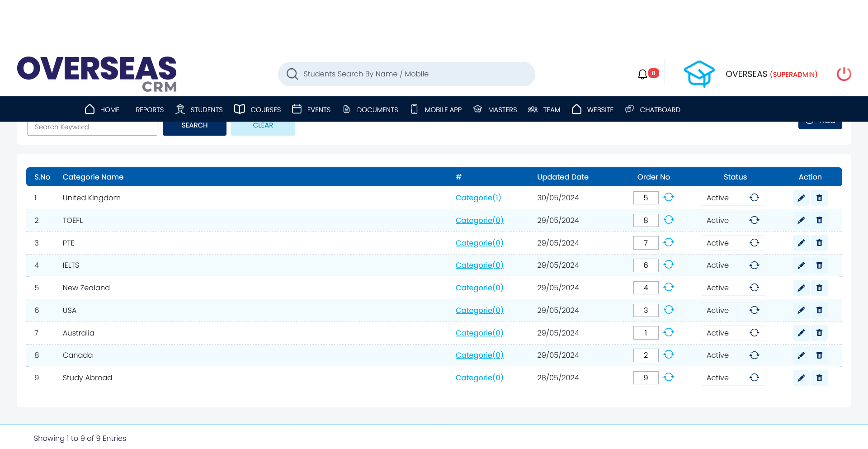Update order number icon for Australia row
The width and height of the screenshot is (868, 449).
pos(669,332)
